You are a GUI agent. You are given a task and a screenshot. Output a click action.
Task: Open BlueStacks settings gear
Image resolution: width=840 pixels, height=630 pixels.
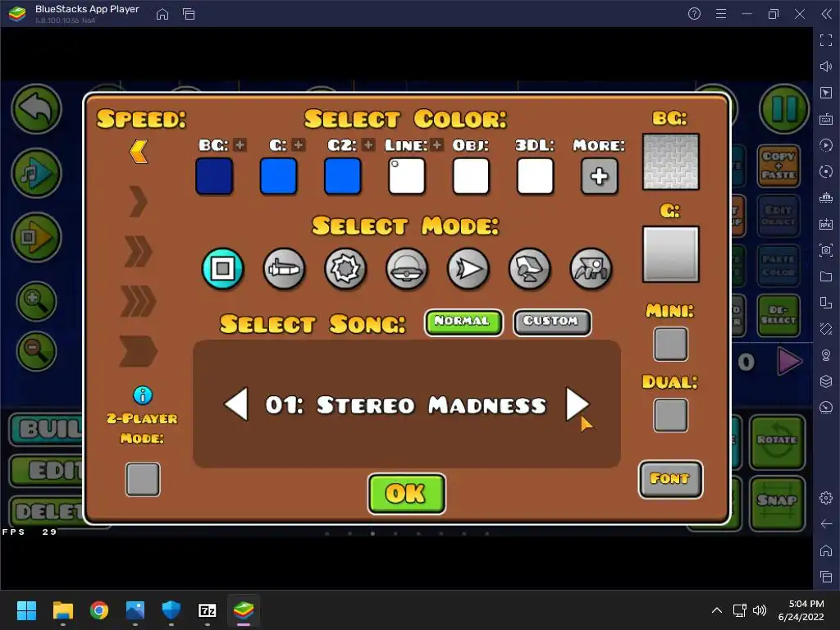coord(826,498)
